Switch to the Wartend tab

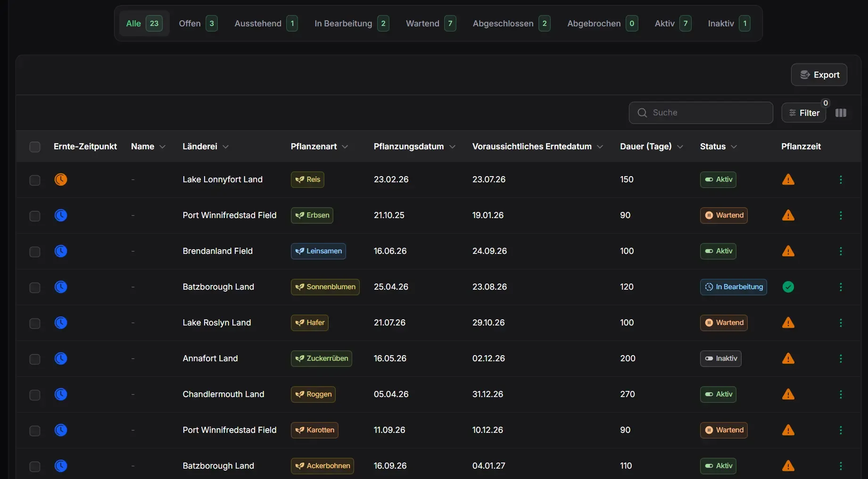tap(431, 24)
